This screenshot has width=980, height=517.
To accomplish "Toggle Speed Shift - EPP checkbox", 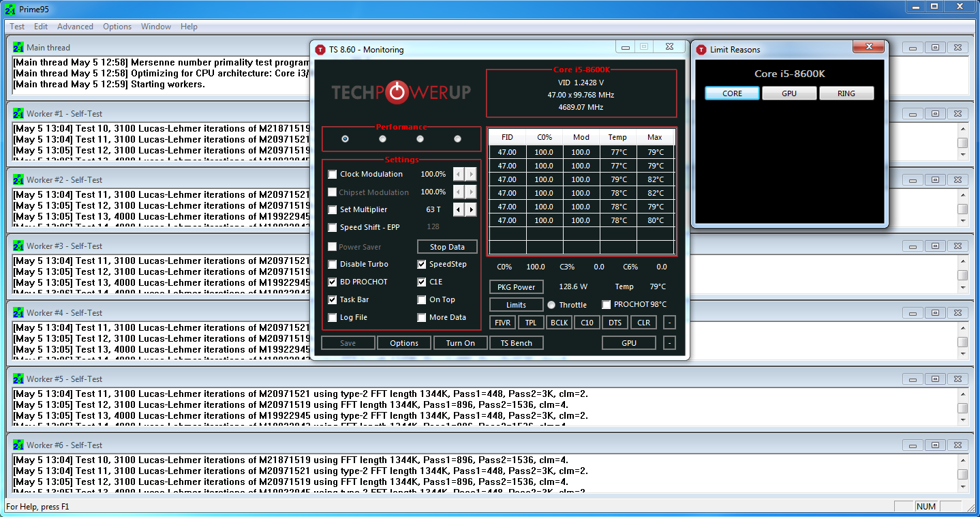I will (x=333, y=227).
